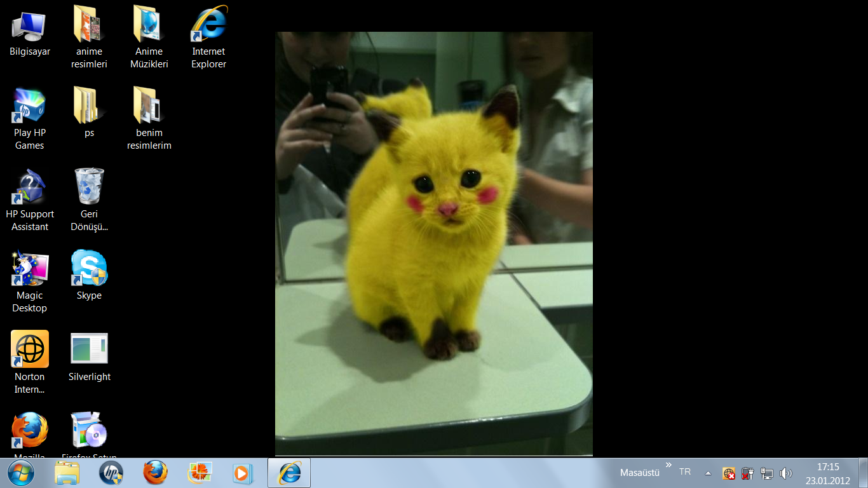Click the TR language indicator
Image resolution: width=868 pixels, height=488 pixels.
click(x=685, y=472)
